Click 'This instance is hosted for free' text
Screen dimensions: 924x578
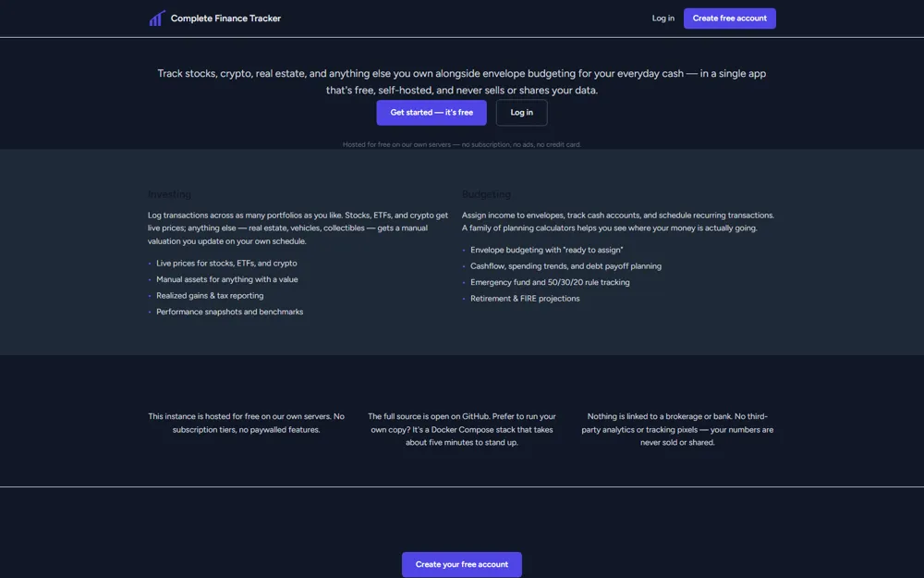point(247,423)
